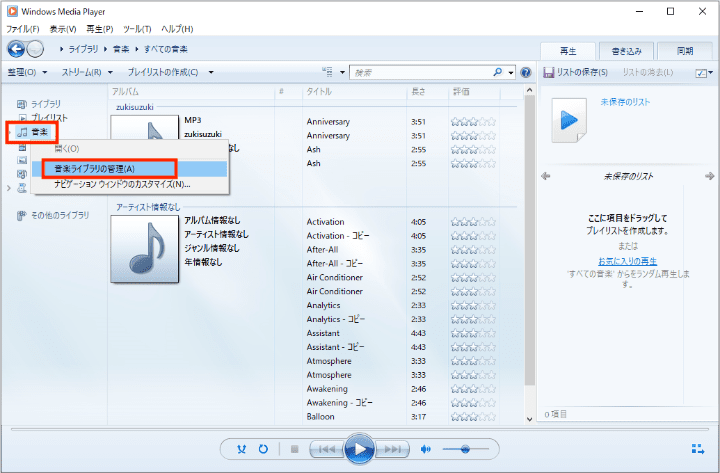Open the ヘルプ(H) menu
The height and width of the screenshot is (473, 720).
click(x=177, y=29)
